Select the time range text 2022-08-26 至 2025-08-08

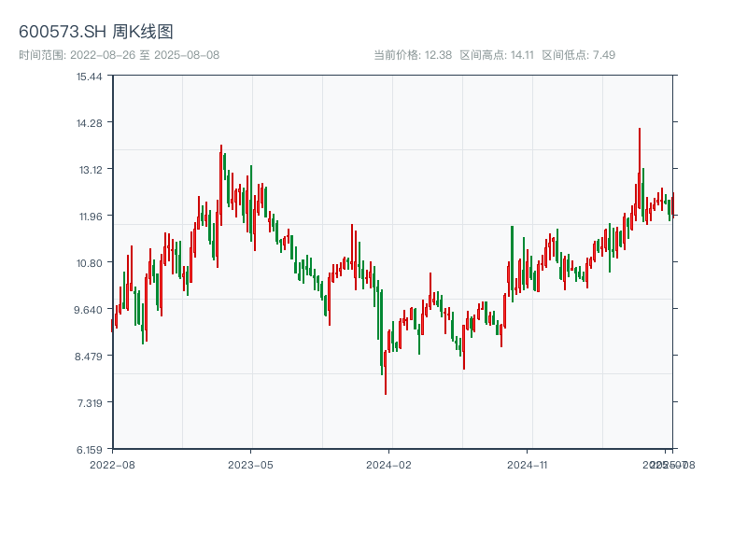145,55
